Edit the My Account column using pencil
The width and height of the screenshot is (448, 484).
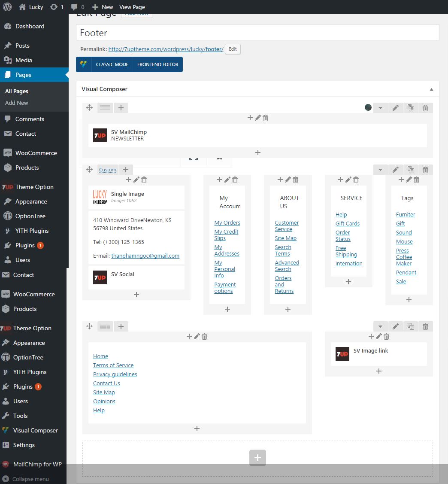(227, 180)
